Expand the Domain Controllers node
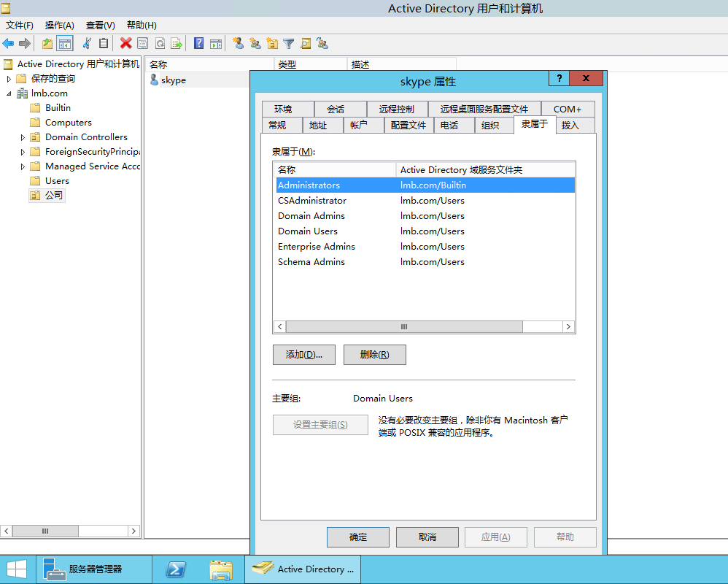 point(23,137)
